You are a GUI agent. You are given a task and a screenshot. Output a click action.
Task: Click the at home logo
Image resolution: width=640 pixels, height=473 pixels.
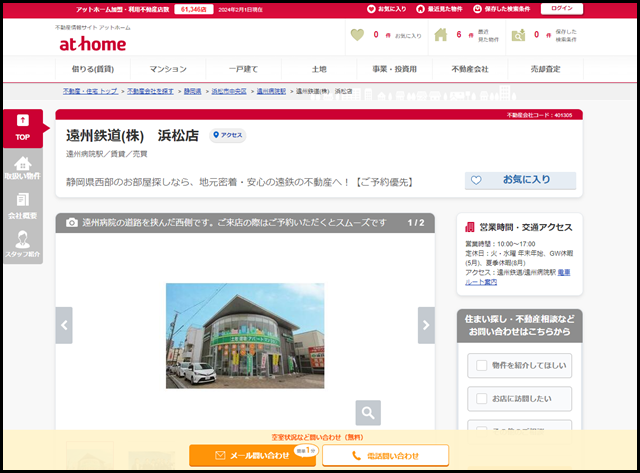(93, 44)
